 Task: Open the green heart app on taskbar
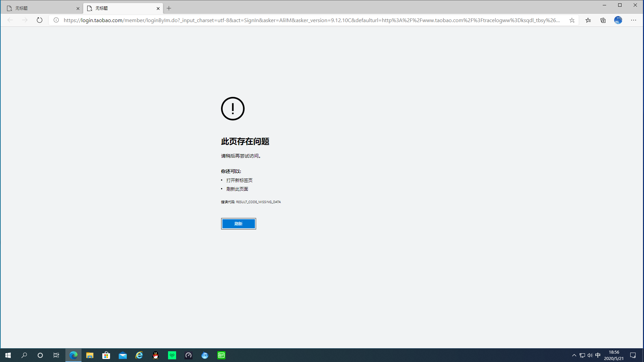coord(172,355)
